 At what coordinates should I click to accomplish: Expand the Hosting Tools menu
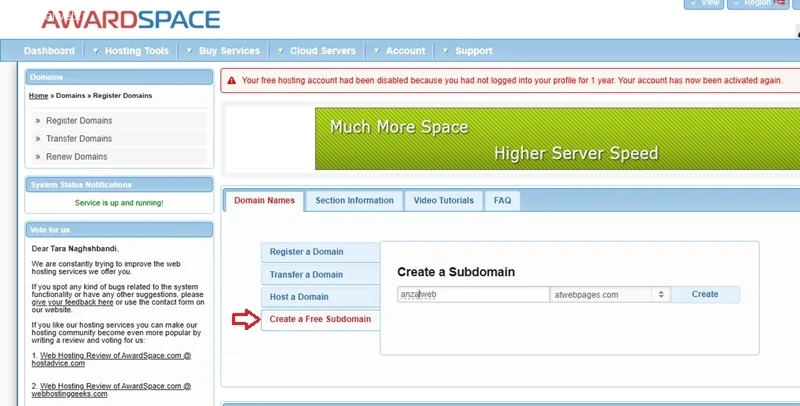131,50
